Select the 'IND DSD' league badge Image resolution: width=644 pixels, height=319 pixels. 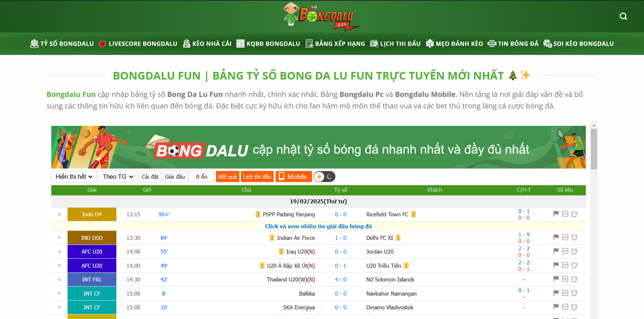tap(92, 238)
